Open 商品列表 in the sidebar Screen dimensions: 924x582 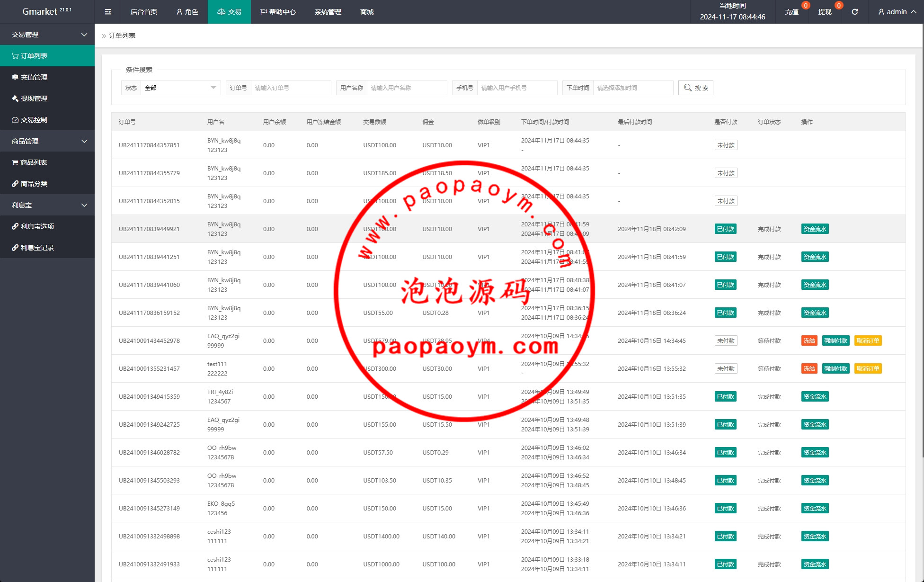pyautogui.click(x=33, y=162)
